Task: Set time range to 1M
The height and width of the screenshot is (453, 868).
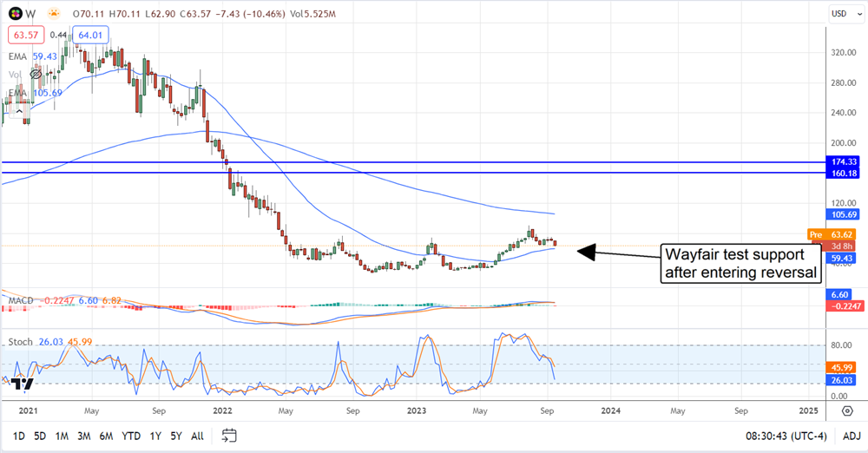Action: 62,437
